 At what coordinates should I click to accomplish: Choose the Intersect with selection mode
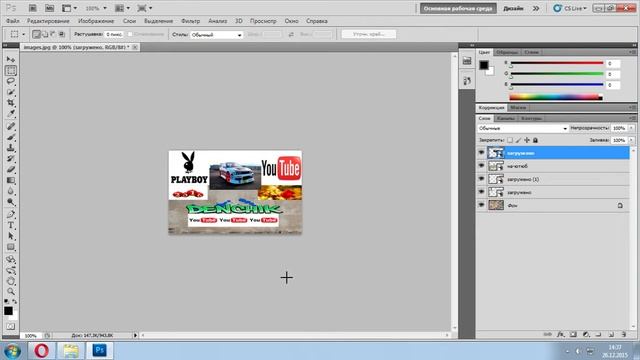(x=62, y=34)
